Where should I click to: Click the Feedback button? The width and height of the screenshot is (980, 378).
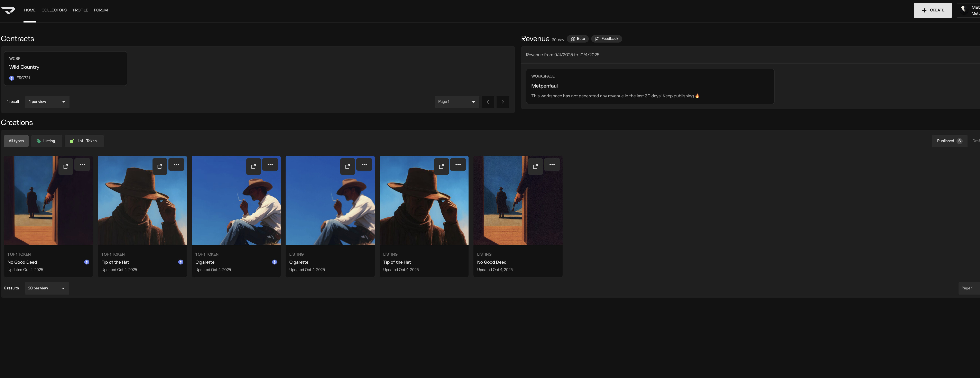click(x=606, y=39)
